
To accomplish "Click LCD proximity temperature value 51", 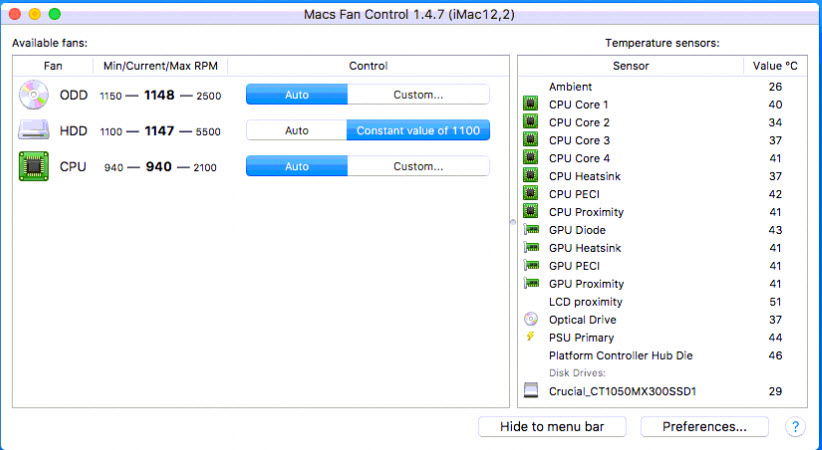I will [775, 302].
